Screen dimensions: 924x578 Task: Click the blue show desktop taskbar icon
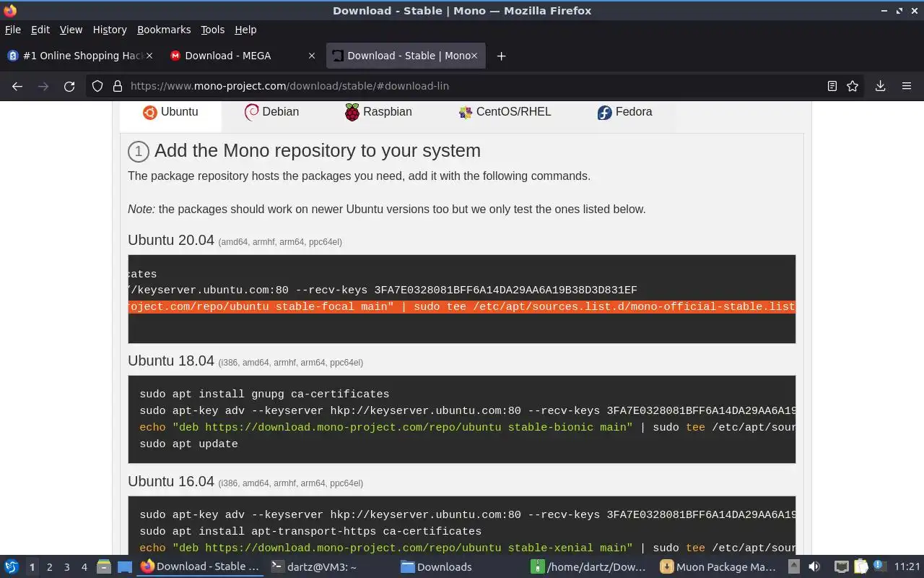click(125, 567)
